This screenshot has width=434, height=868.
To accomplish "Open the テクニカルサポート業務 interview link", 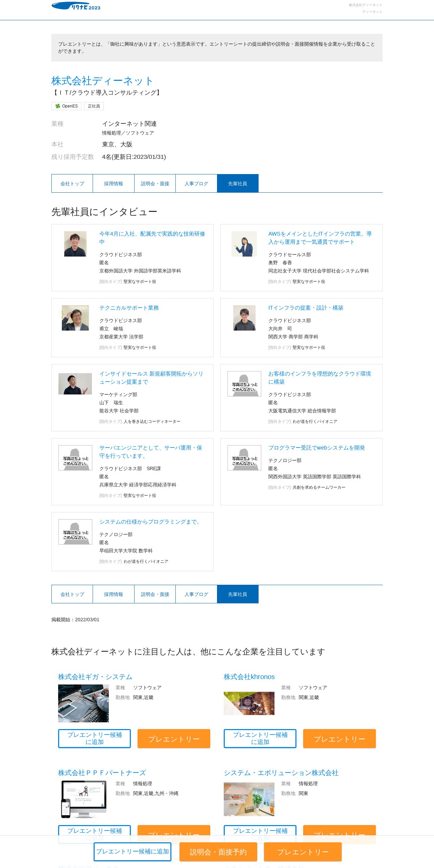I will click(129, 308).
